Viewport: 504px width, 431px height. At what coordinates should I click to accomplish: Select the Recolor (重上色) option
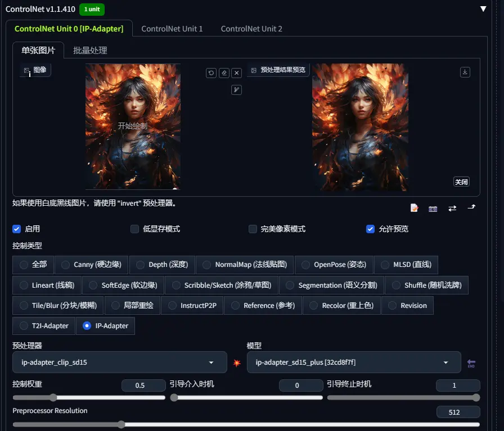pos(341,306)
